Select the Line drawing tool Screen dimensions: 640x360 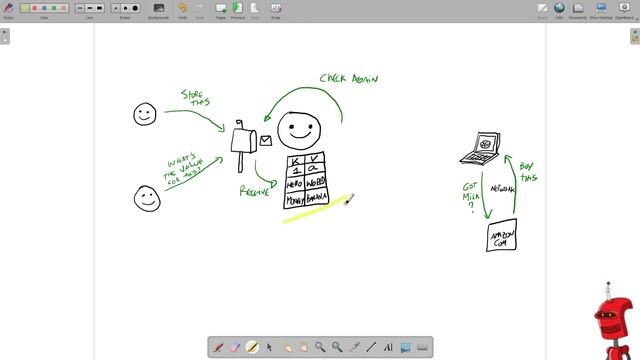pyautogui.click(x=371, y=347)
